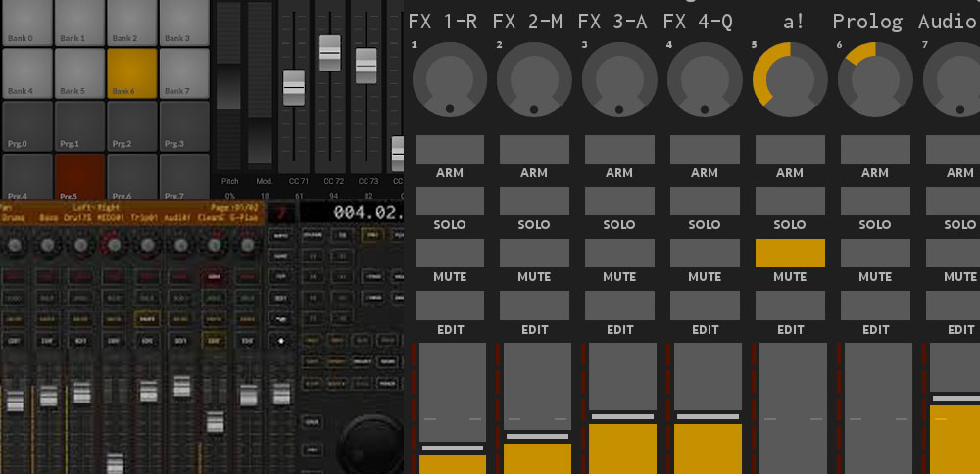Click the FX 2-M volume fader handle

[537, 436]
